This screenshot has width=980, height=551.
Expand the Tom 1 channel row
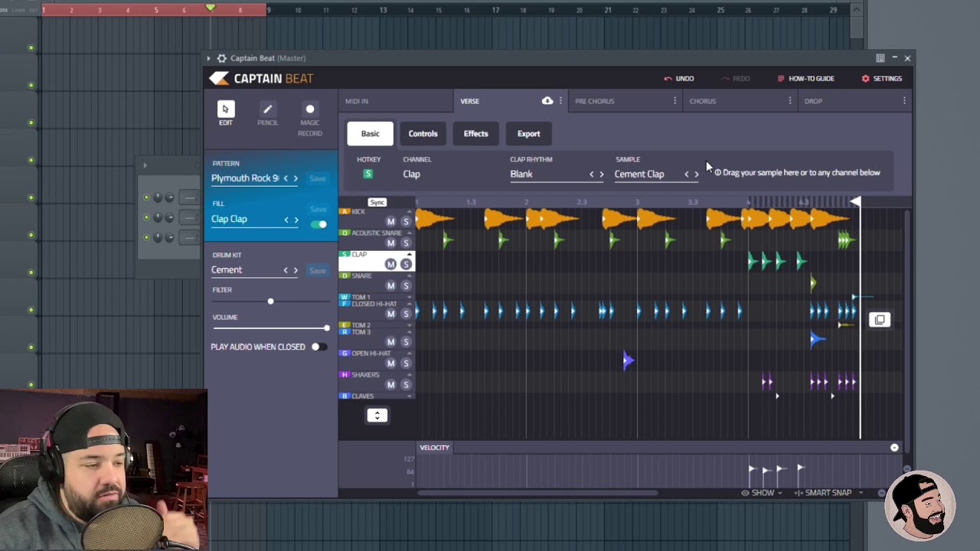pyautogui.click(x=410, y=297)
